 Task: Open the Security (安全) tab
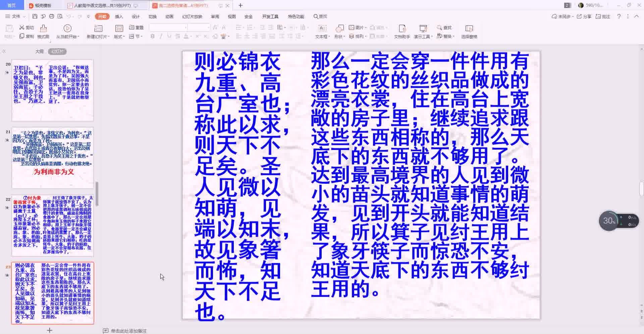click(x=249, y=16)
